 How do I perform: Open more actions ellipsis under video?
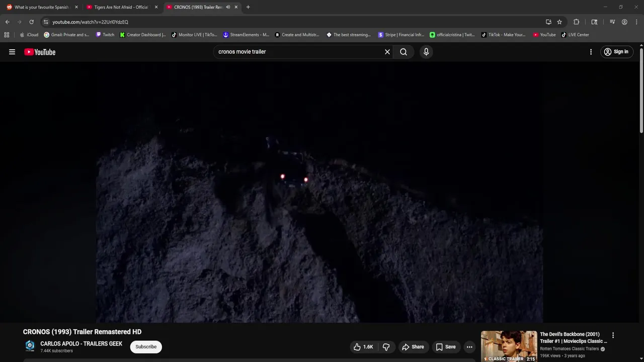point(469,347)
